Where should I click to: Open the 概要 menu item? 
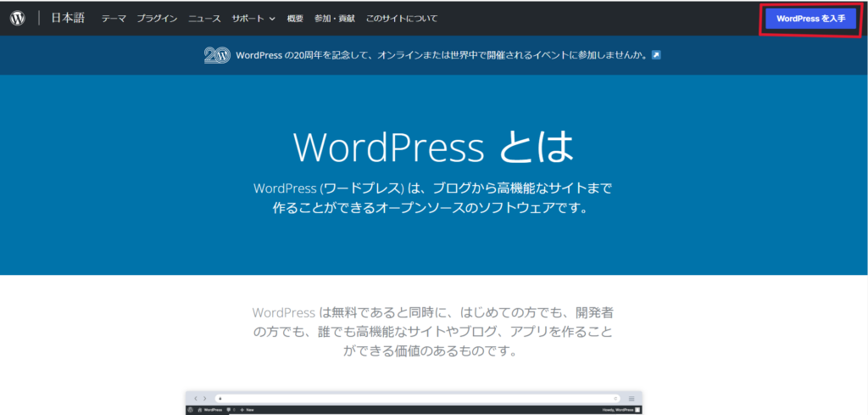pyautogui.click(x=295, y=19)
